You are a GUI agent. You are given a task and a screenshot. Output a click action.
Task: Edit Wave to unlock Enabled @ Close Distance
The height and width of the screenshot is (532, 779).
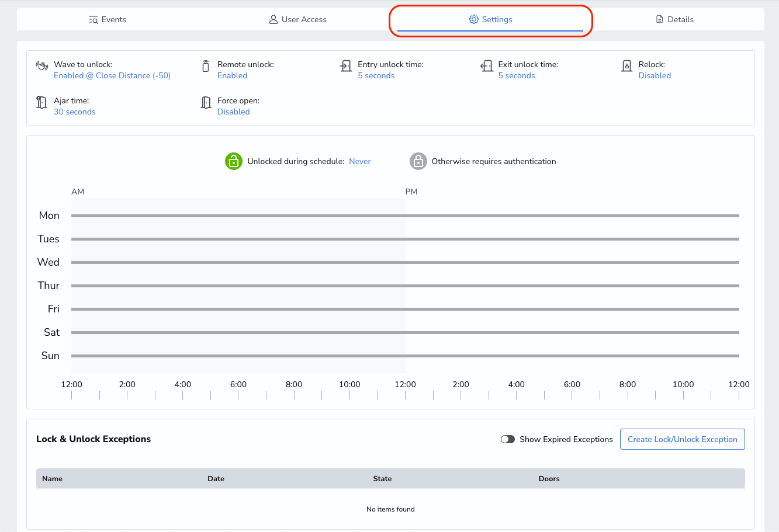point(112,75)
